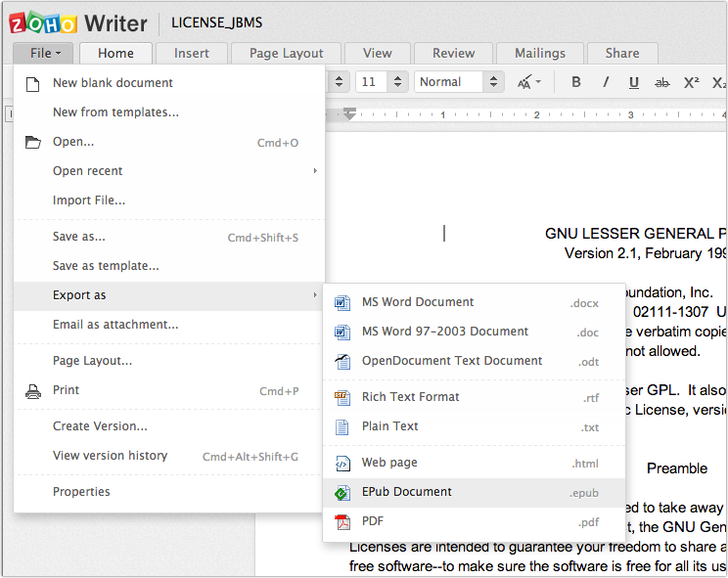Choose Save as template...
This screenshot has width=728, height=578.
(x=169, y=266)
